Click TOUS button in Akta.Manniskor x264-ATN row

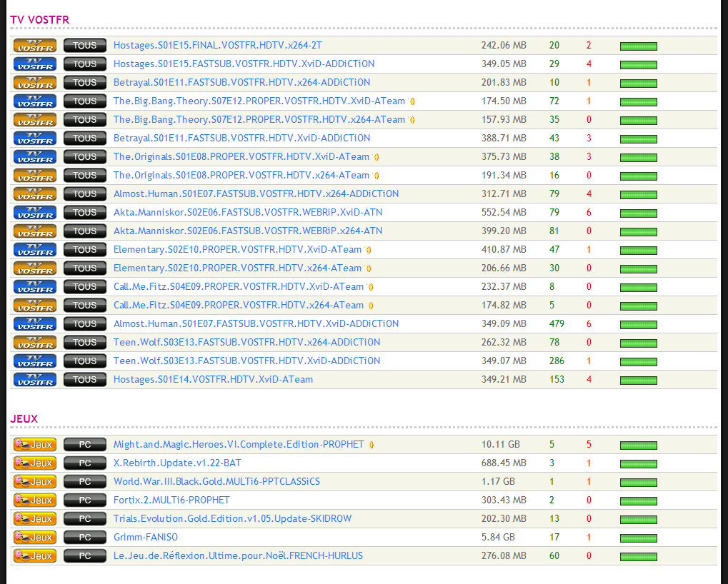click(84, 231)
